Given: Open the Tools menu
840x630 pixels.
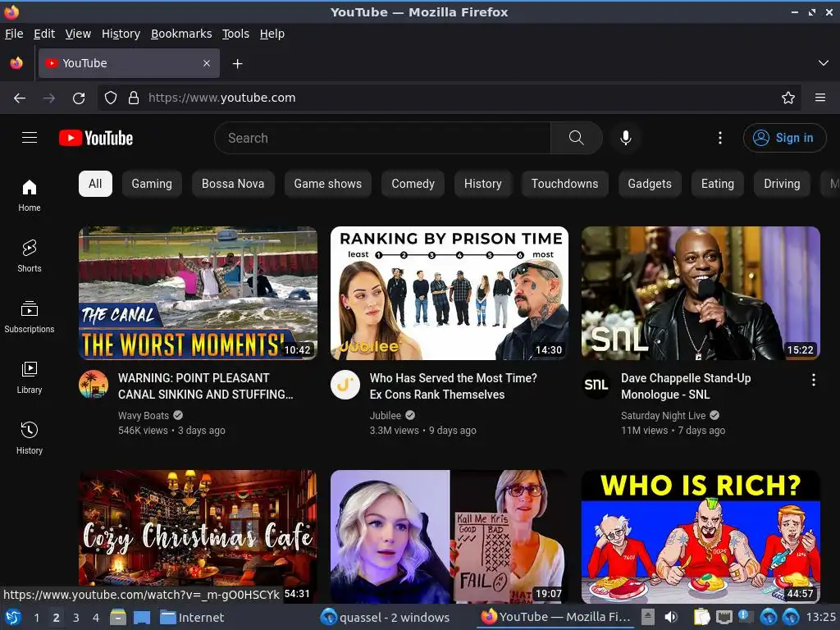Looking at the screenshot, I should 235,34.
